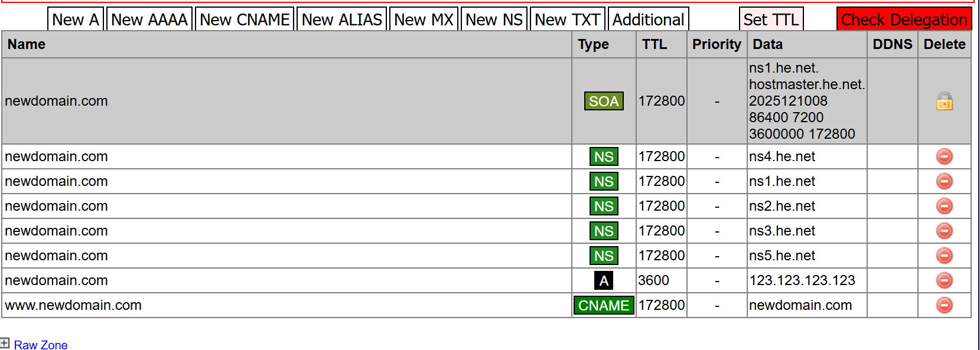Delete the 123.123.123.123 A record
The width and height of the screenshot is (980, 350).
pos(944,280)
